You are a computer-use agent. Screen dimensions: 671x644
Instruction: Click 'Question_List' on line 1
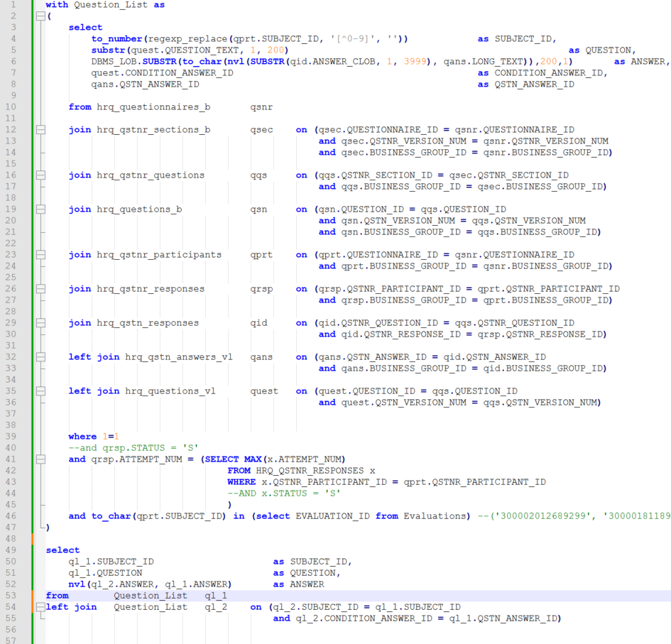111,5
